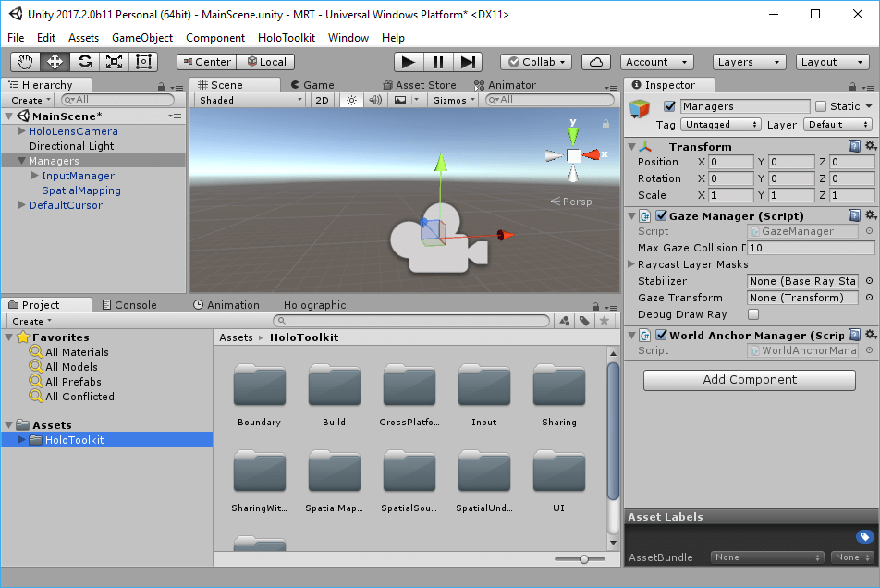880x588 pixels.
Task: Click the Project panel vertical scrollbar
Action: click(613, 432)
